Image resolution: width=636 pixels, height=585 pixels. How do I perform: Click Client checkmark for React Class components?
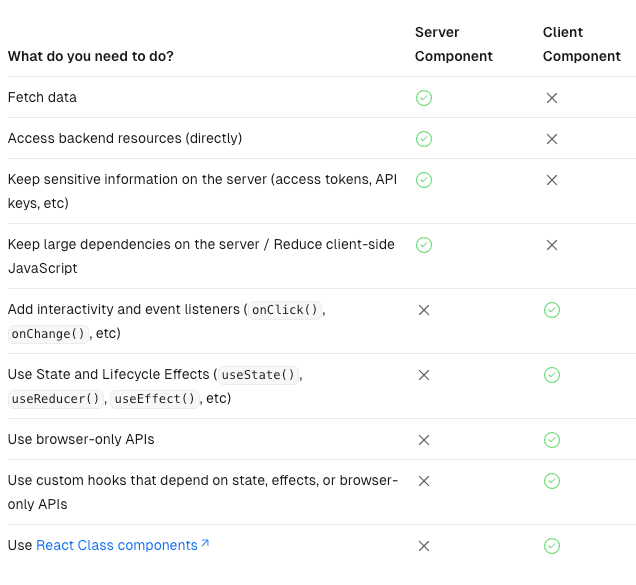pyautogui.click(x=552, y=546)
